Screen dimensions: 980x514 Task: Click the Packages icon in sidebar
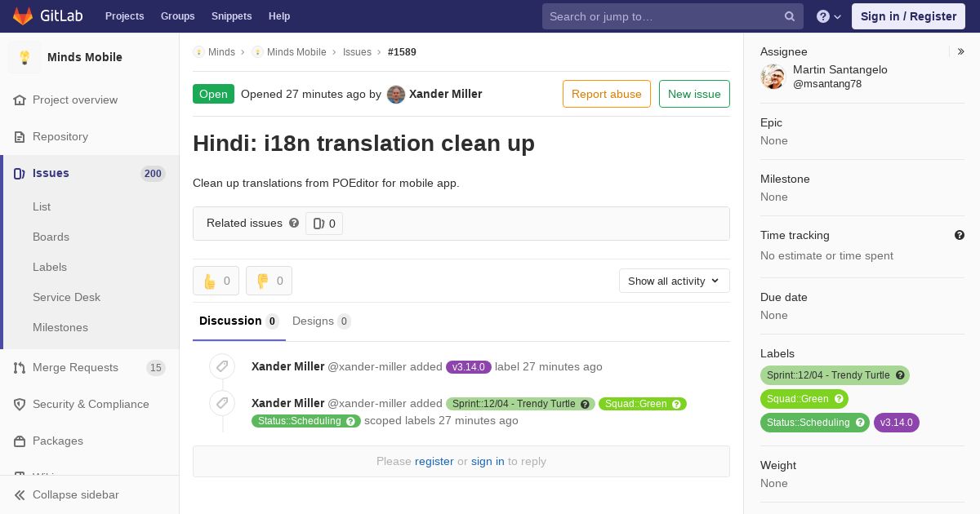(x=20, y=441)
